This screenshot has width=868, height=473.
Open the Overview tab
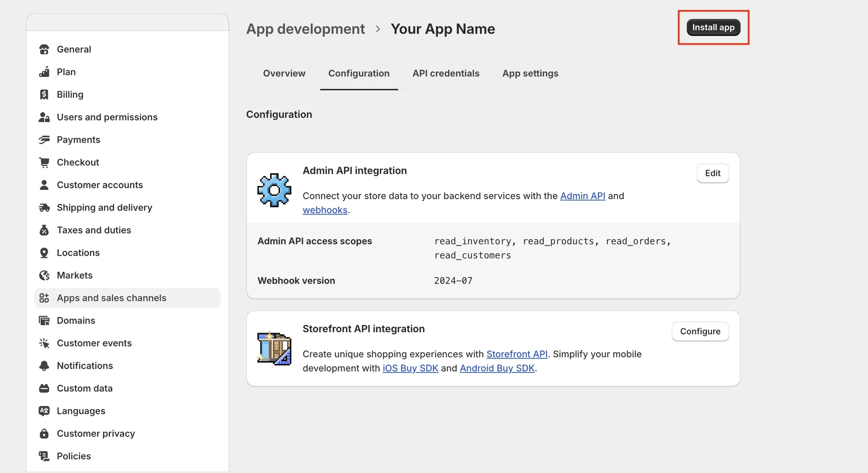[284, 73]
